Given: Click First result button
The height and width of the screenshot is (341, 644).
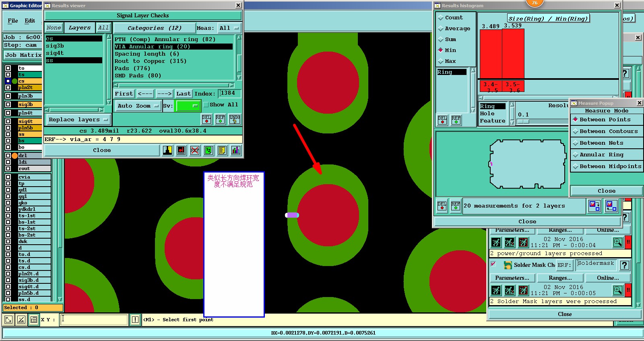Looking at the screenshot, I should coord(124,94).
